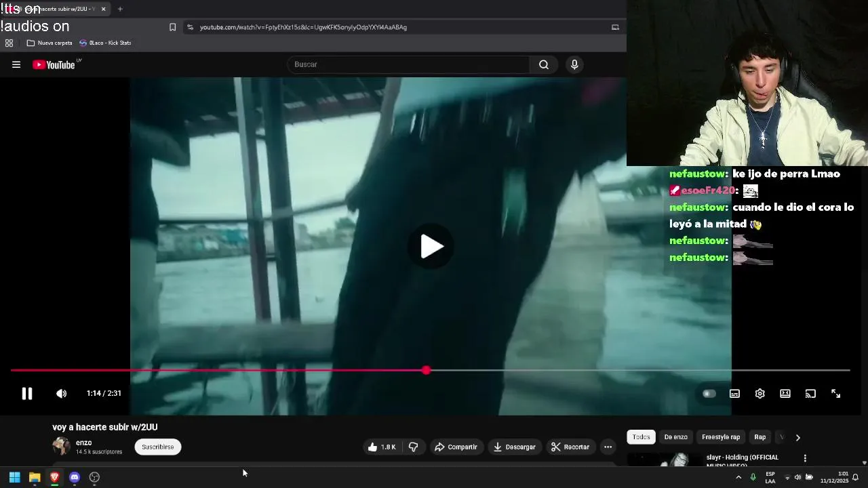The image size is (868, 488).
Task: Open the tab groups grid icon
Action: [9, 43]
